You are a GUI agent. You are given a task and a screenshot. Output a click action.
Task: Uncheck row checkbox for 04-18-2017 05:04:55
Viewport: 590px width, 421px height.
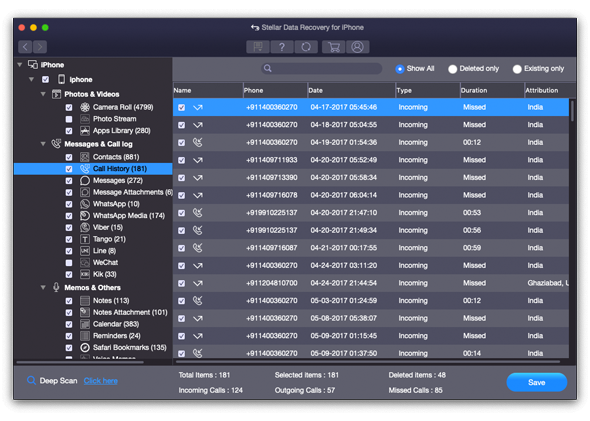182,125
